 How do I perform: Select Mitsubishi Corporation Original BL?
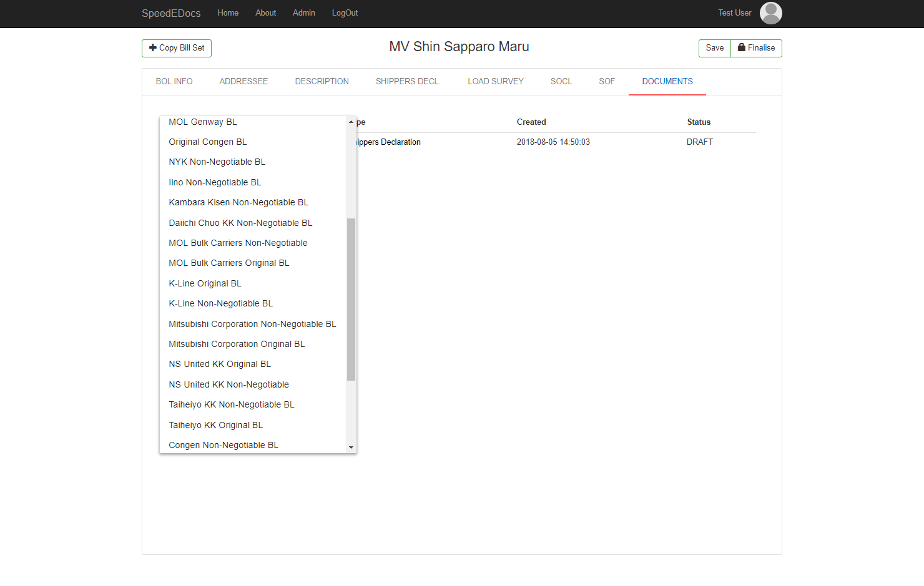pos(253,344)
